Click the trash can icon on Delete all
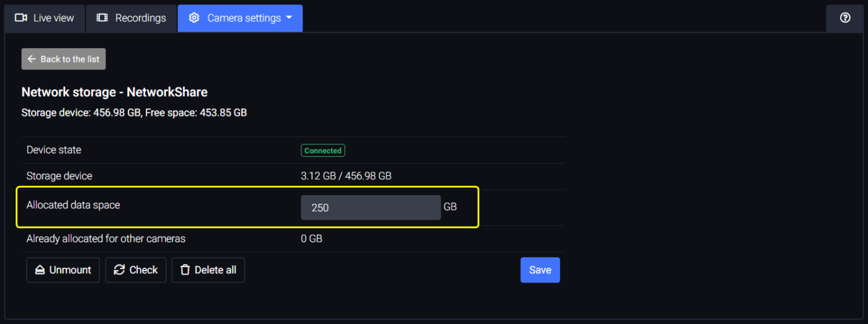868x324 pixels. (185, 270)
